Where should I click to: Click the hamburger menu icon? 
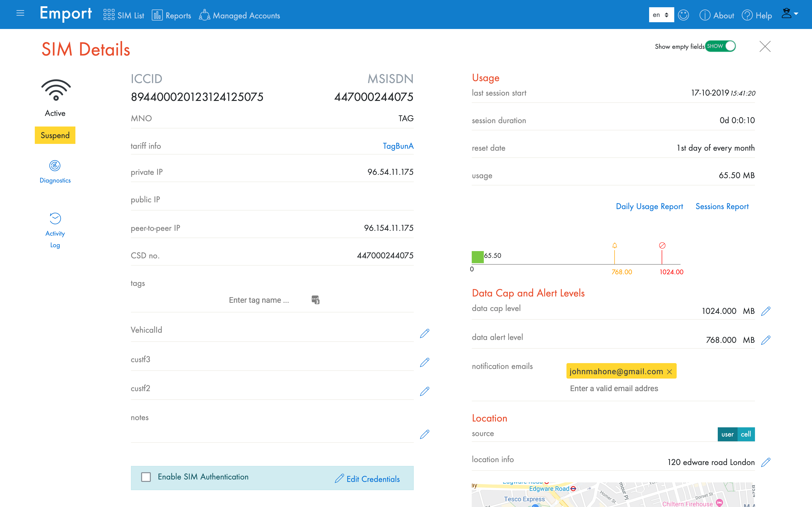click(20, 14)
